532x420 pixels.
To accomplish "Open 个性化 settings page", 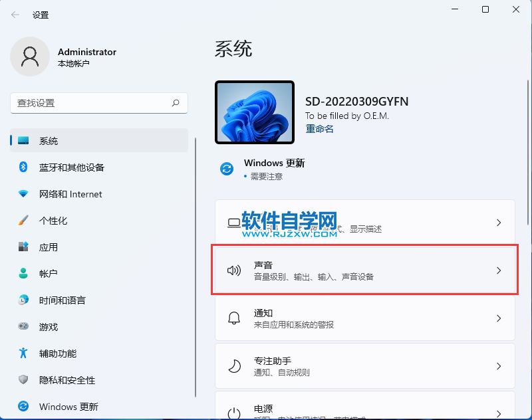I will 98,221.
